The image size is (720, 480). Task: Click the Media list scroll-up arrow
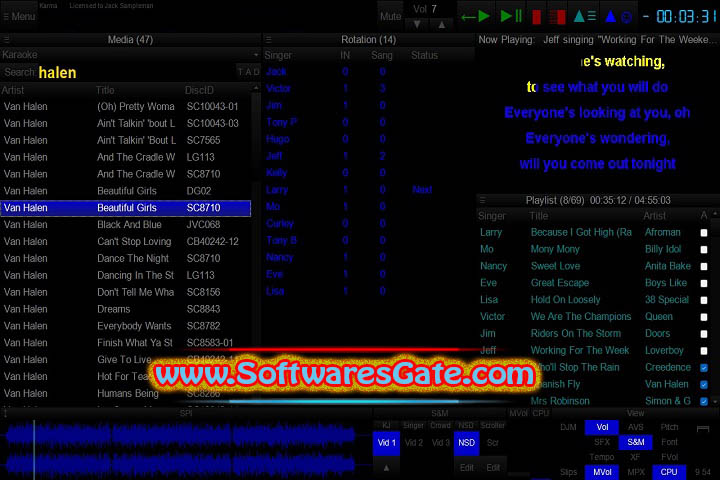256,88
